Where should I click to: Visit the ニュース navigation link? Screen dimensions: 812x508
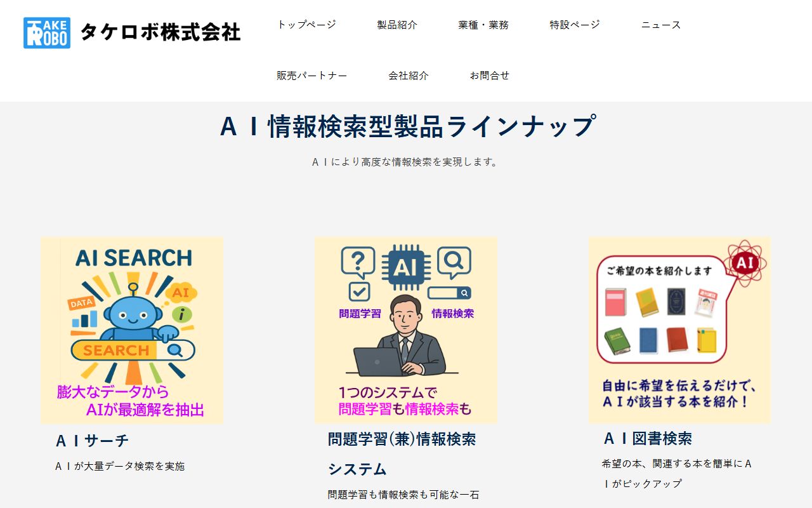tap(661, 25)
